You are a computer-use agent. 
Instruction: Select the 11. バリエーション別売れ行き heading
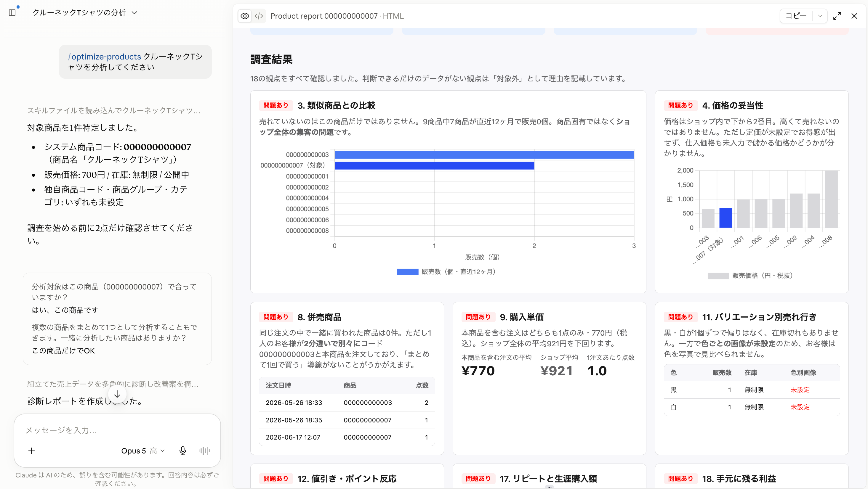pos(760,317)
